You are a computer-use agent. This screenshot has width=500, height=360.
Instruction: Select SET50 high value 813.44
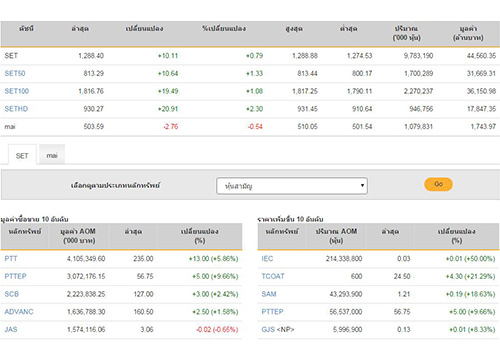point(307,73)
